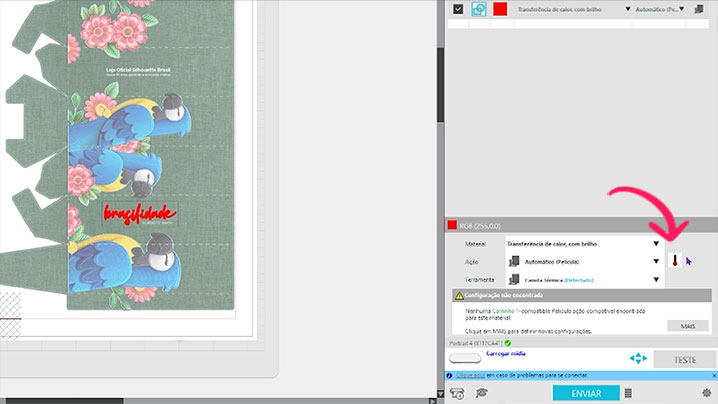Click the Carregar mídia link

click(x=506, y=354)
